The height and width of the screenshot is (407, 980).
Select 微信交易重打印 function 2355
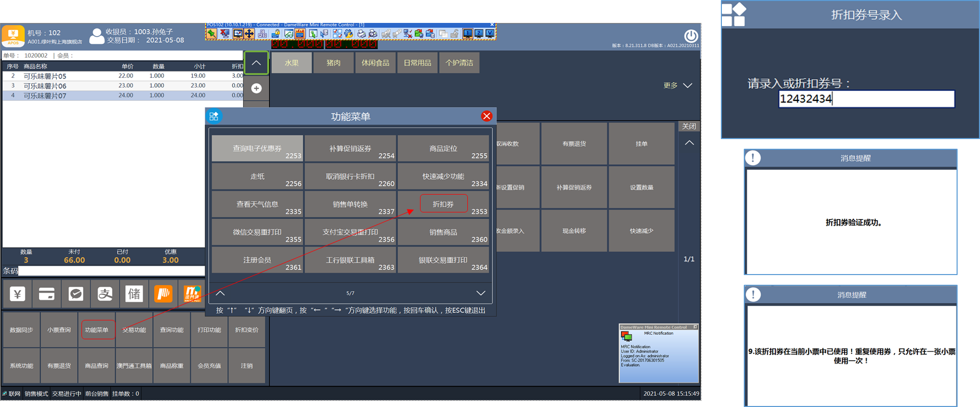257,232
